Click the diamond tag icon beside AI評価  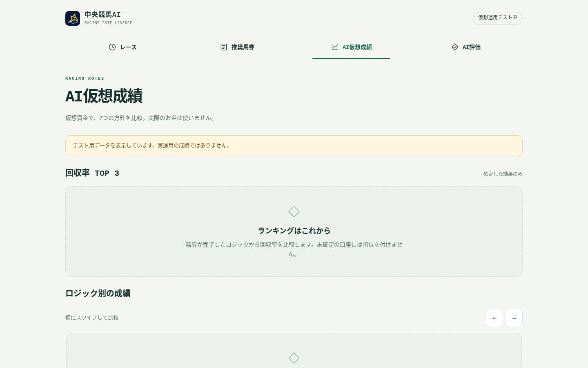point(455,47)
